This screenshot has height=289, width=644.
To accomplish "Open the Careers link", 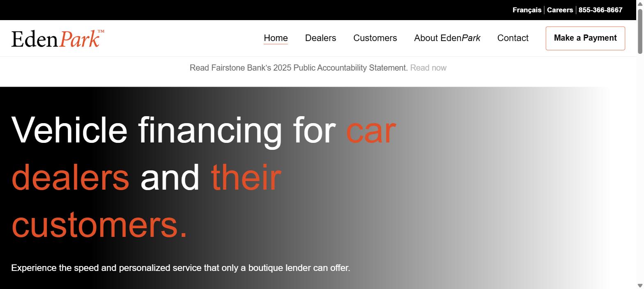I will (x=560, y=10).
